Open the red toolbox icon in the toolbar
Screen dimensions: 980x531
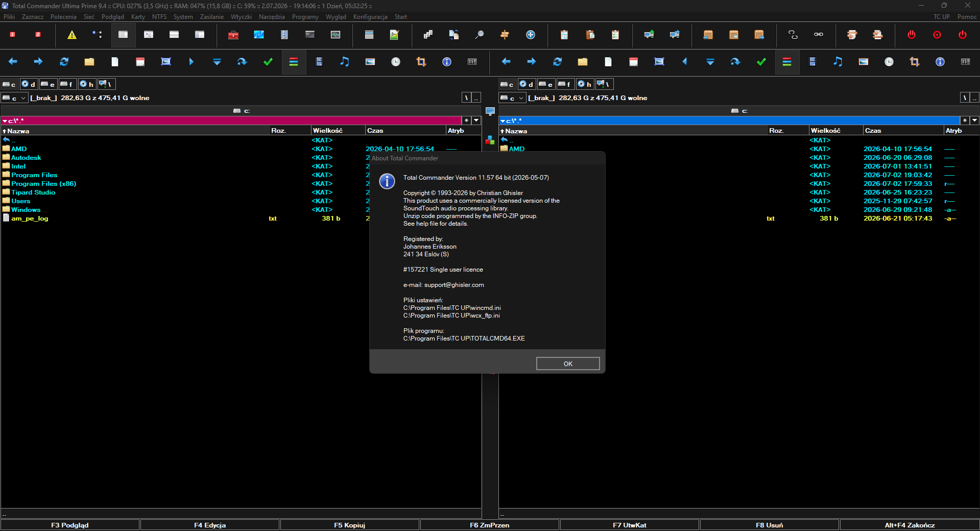233,35
